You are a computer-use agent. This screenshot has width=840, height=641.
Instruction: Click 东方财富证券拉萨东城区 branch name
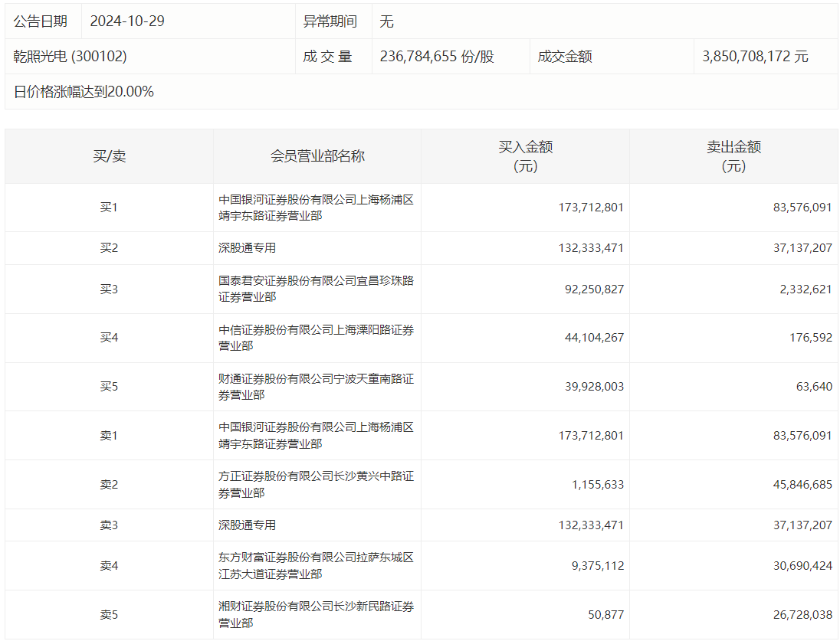316,565
